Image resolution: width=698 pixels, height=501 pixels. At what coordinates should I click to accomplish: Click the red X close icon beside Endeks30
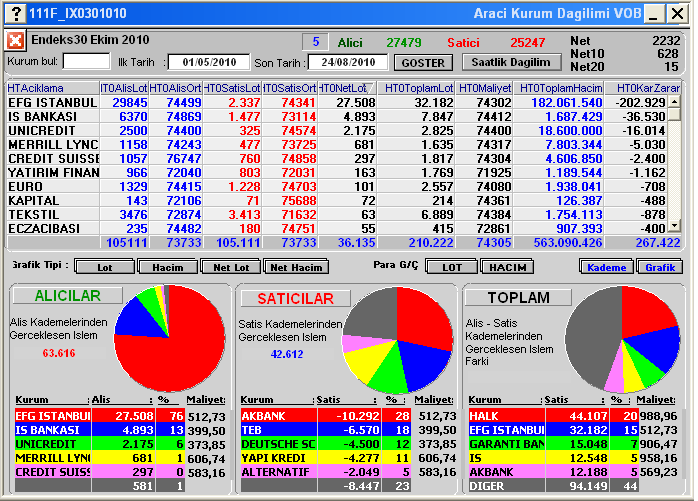pos(15,41)
